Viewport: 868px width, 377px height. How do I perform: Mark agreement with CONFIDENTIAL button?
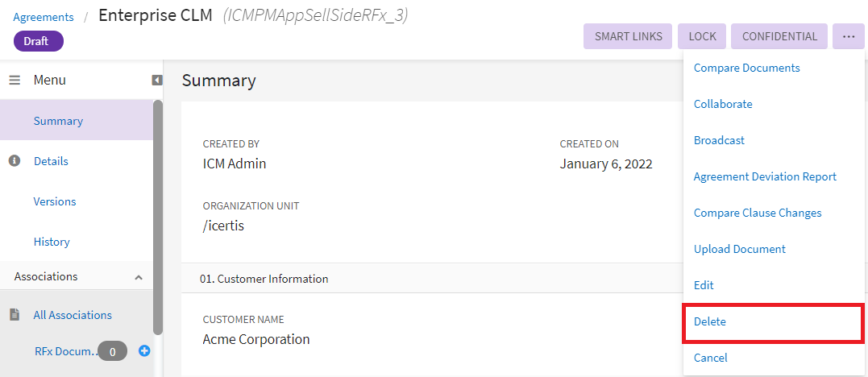point(779,36)
